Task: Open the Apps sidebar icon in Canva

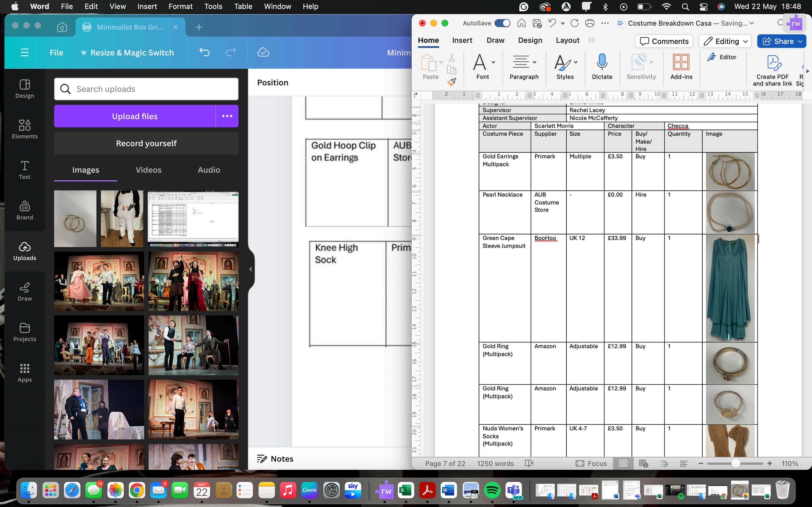Action: coord(24,372)
